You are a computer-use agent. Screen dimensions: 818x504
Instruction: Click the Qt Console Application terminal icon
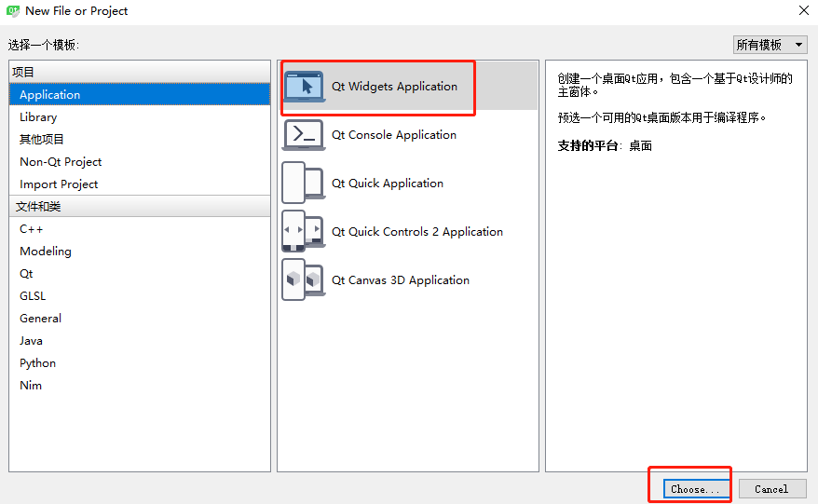click(x=304, y=134)
